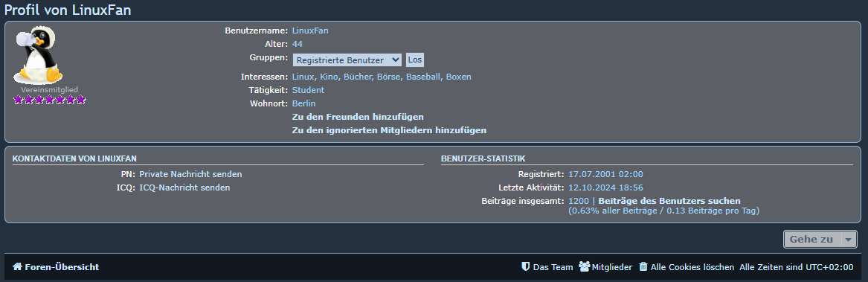Click Alle Cookies löschen
This screenshot has width=868, height=282.
692,267
